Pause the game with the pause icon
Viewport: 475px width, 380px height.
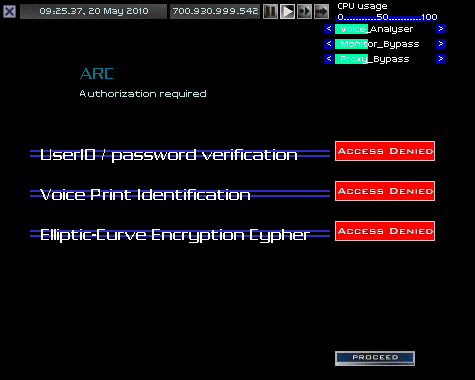click(270, 11)
